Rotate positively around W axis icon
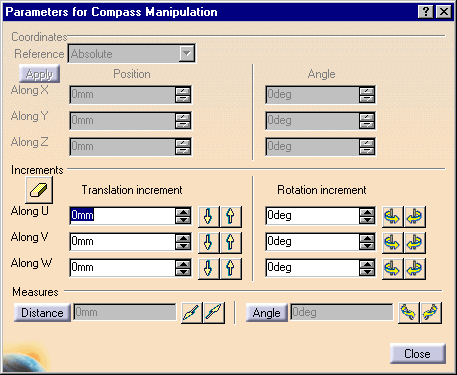Viewport: 457px width, 375px height. [x=415, y=269]
